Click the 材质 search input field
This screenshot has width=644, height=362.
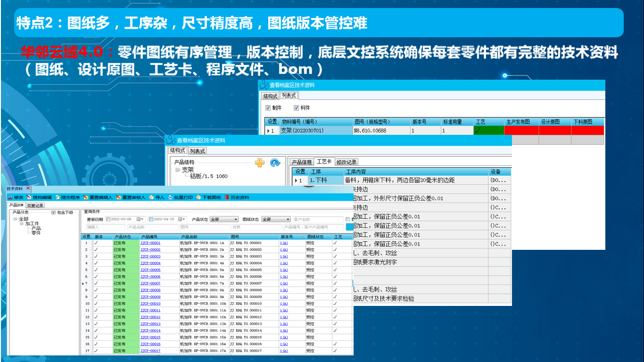[x=256, y=227]
